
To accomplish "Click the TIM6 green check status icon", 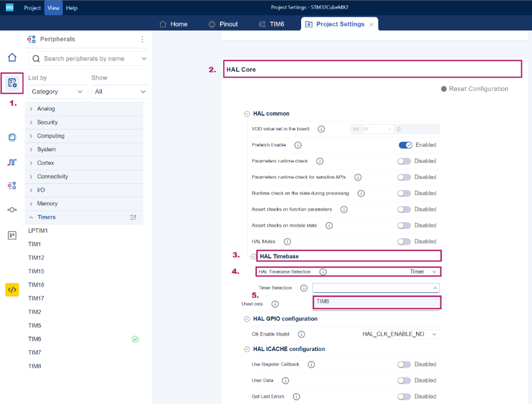I will click(x=135, y=339).
